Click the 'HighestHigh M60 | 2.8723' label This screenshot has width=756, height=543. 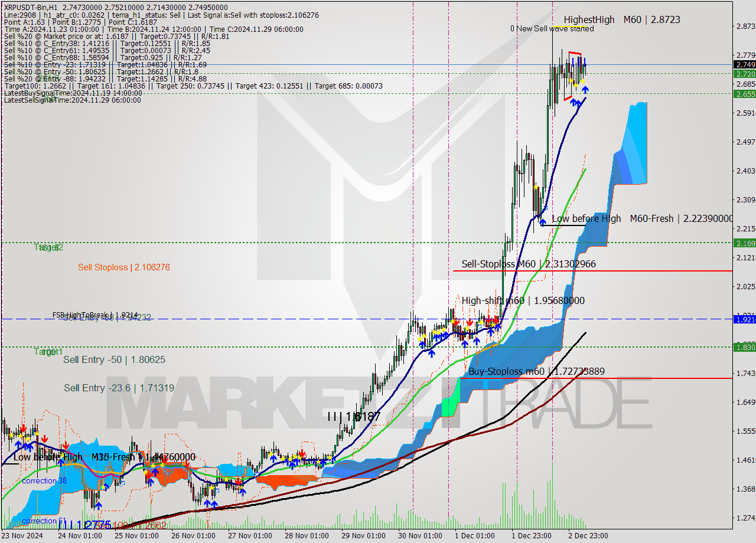[621, 19]
